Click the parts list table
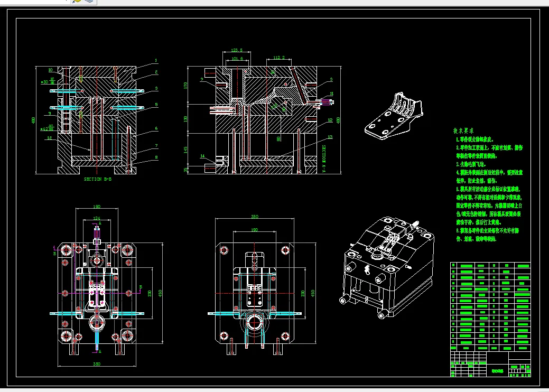The height and width of the screenshot is (392, 549). click(x=490, y=306)
